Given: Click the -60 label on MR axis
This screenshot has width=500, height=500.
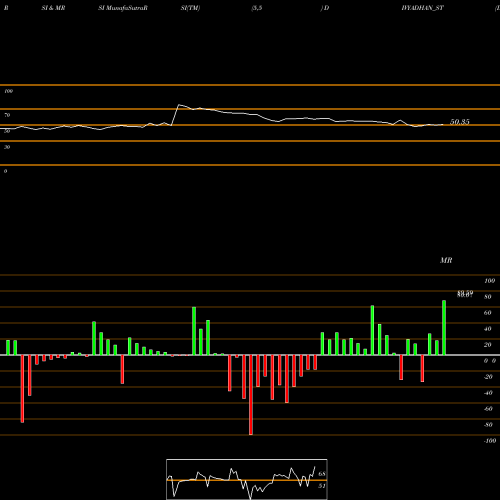Looking at the screenshot, I should 488,409.
